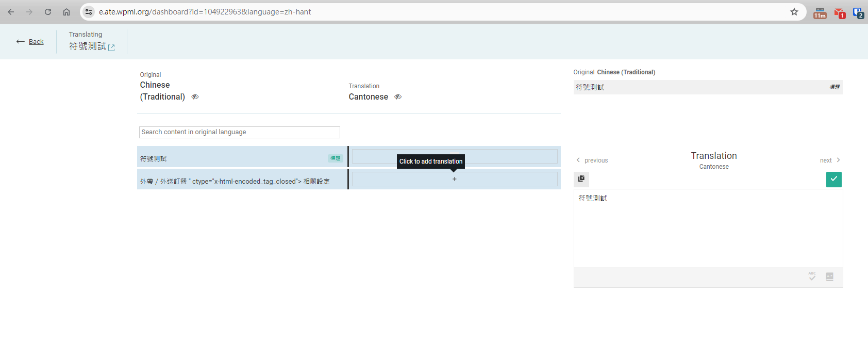Viewport: 868px width, 339px height.
Task: Select the 符號測試 source row
Action: click(242, 157)
